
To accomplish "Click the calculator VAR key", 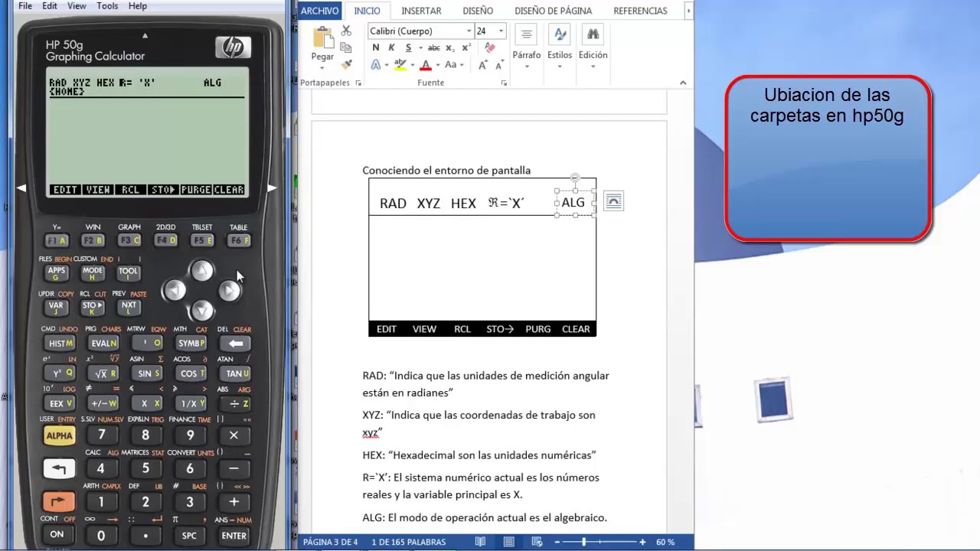I will (x=56, y=306).
